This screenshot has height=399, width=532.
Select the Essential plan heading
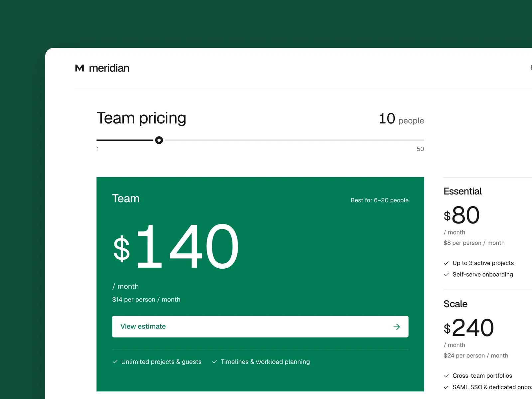(463, 191)
